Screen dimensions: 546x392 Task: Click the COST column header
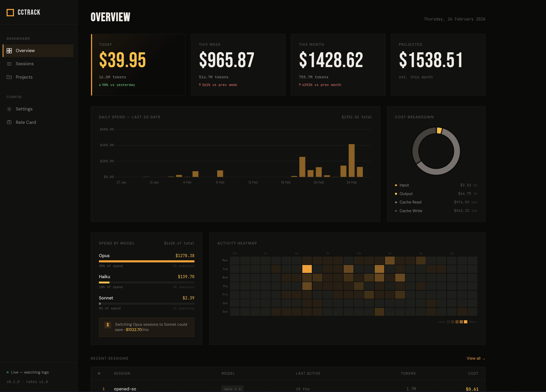[473, 373]
